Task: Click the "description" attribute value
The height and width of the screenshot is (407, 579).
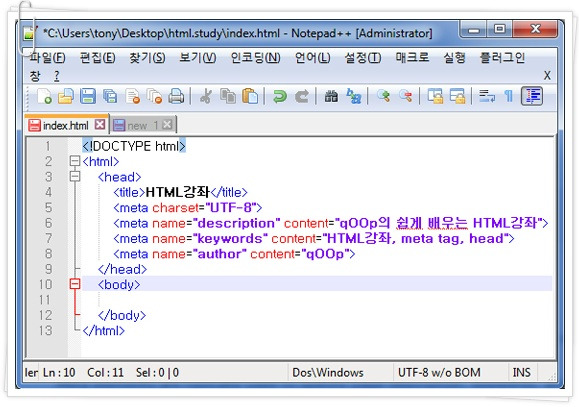Action: pos(236,223)
